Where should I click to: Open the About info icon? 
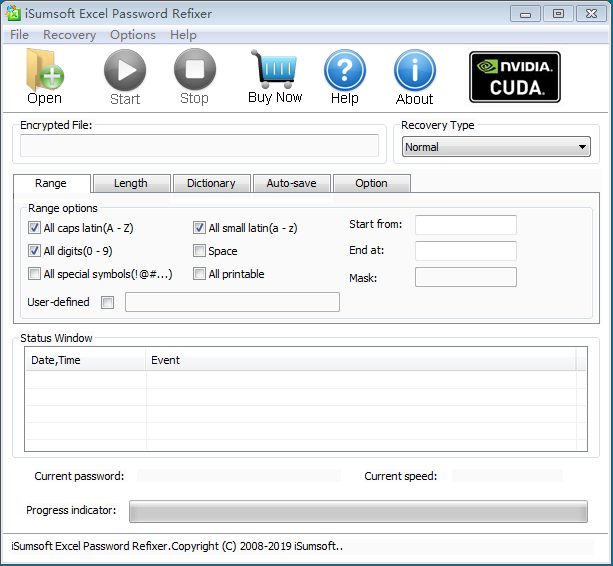tap(414, 70)
